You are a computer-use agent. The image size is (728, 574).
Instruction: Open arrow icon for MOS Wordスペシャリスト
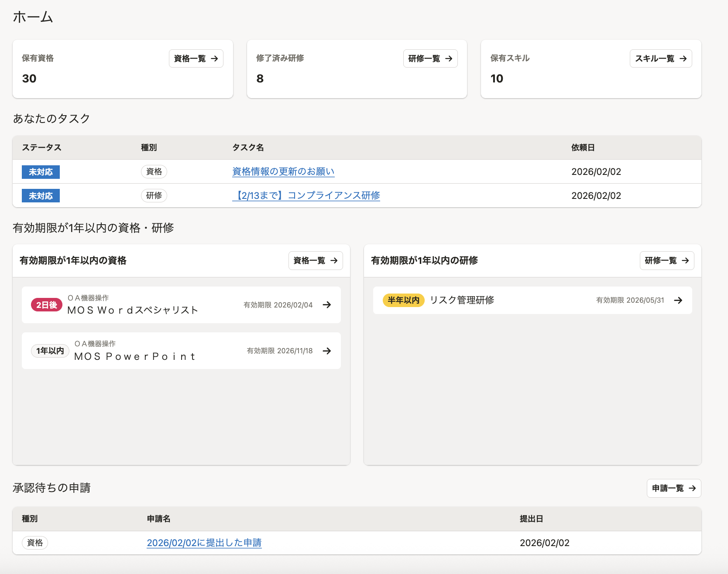point(326,305)
